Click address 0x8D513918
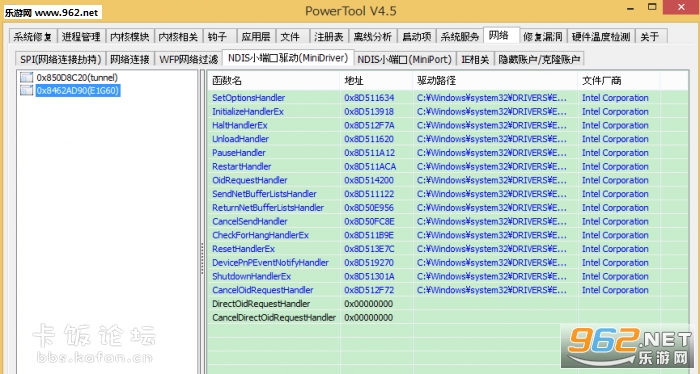This screenshot has height=374, width=700. click(369, 112)
